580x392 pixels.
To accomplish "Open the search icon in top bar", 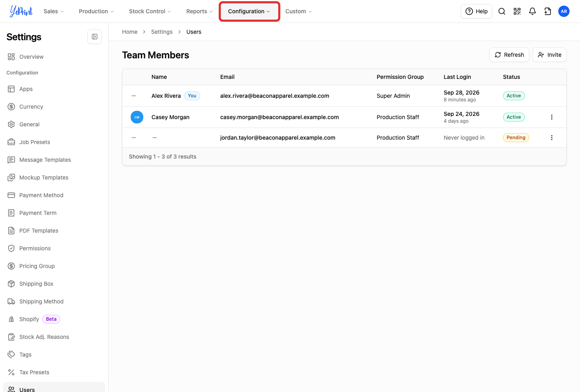I will point(502,11).
